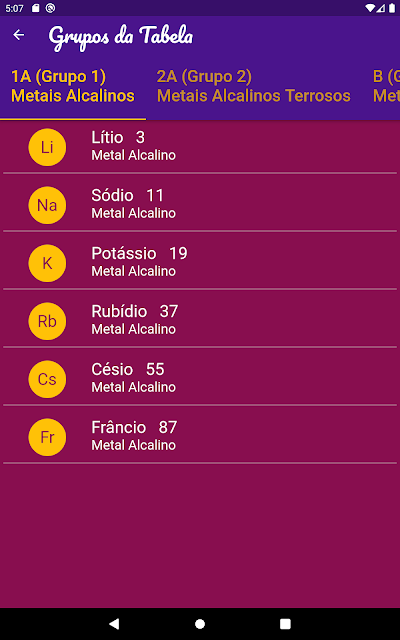Tap the back arrow icon
400x640 pixels.
point(19,35)
